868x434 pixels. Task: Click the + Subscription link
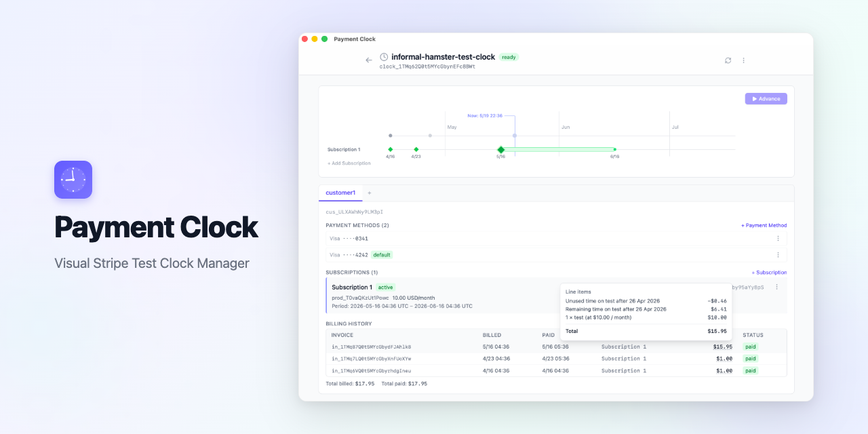coord(769,273)
